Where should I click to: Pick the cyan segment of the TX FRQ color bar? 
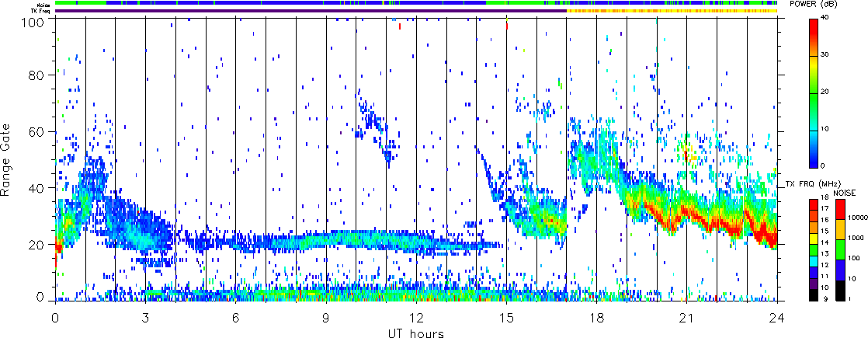point(813,262)
